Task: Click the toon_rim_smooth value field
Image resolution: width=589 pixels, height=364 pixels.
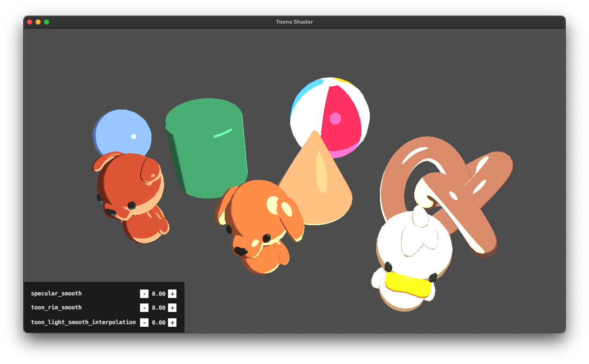Action: point(159,308)
